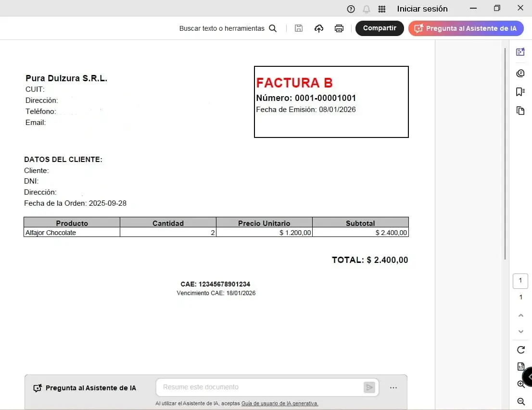The image size is (532, 410).
Task: Open the print dialog
Action: [339, 28]
